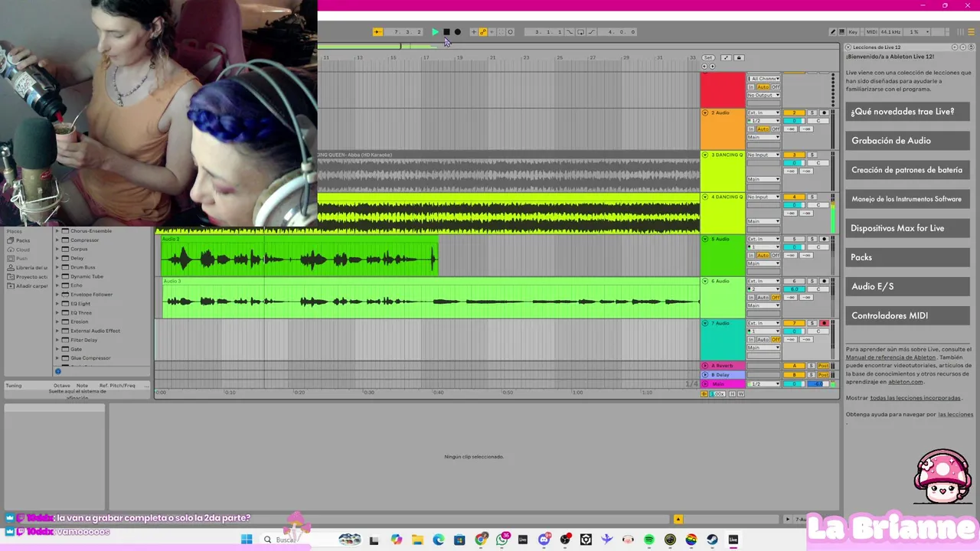Screen dimensions: 980x551
Task: Open the Audio E/S lesson
Action: point(908,286)
